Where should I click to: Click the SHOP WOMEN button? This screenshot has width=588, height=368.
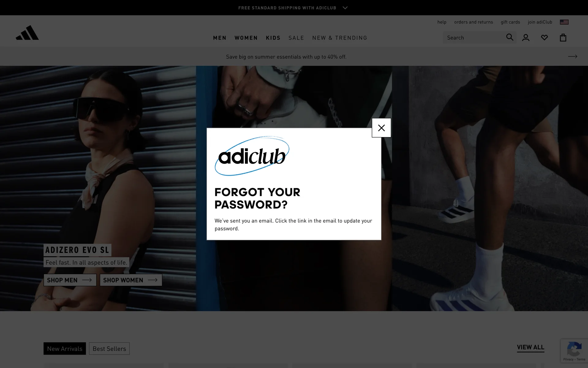131,280
